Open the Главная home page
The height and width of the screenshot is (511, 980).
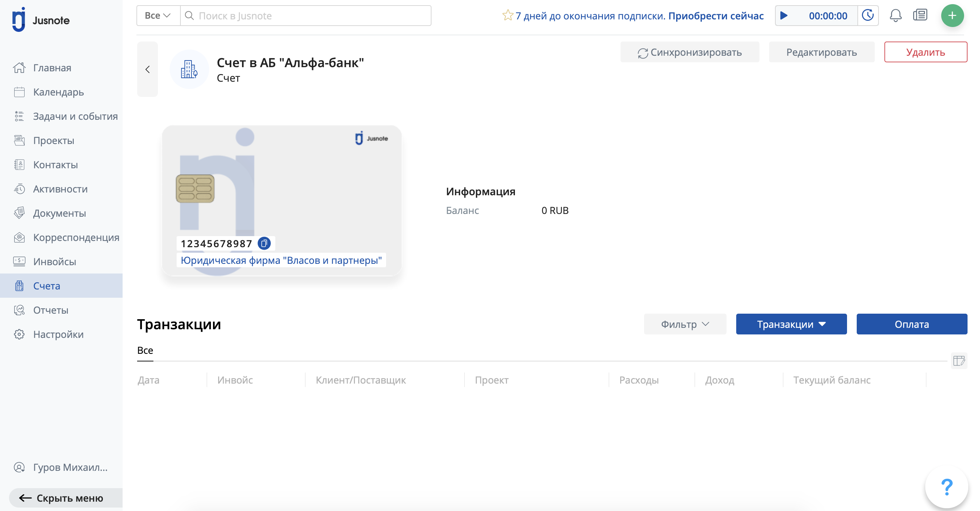[x=52, y=68]
